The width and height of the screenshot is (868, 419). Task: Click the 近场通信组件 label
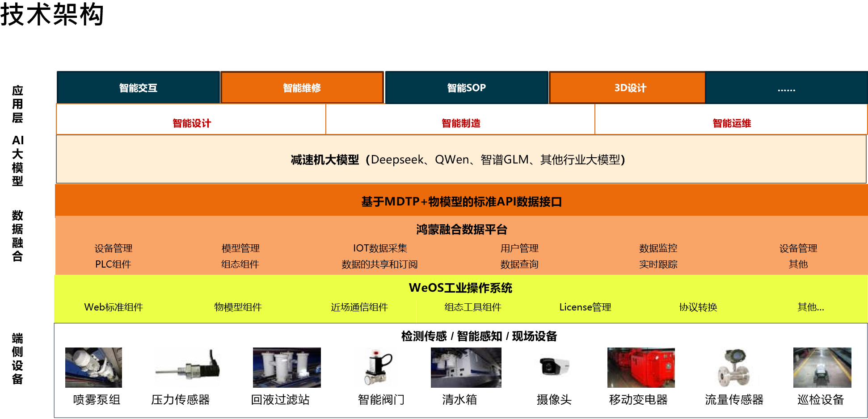pos(359,307)
